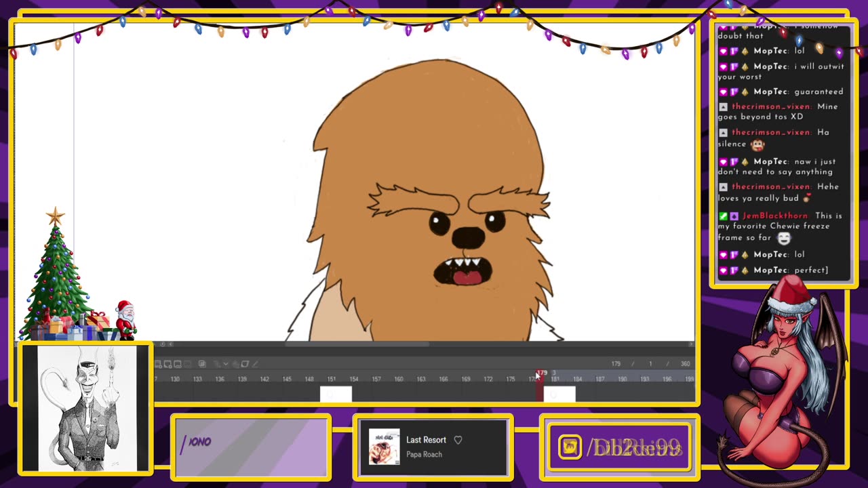Click Chewbacca's black nose on the canvas
The height and width of the screenshot is (488, 868).
[468, 237]
